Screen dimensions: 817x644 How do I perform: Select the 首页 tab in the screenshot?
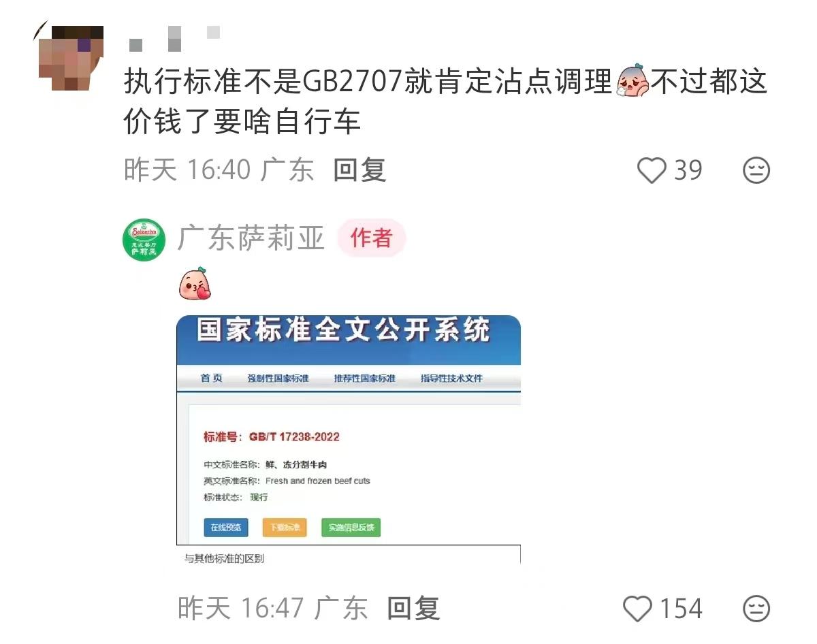(x=211, y=379)
